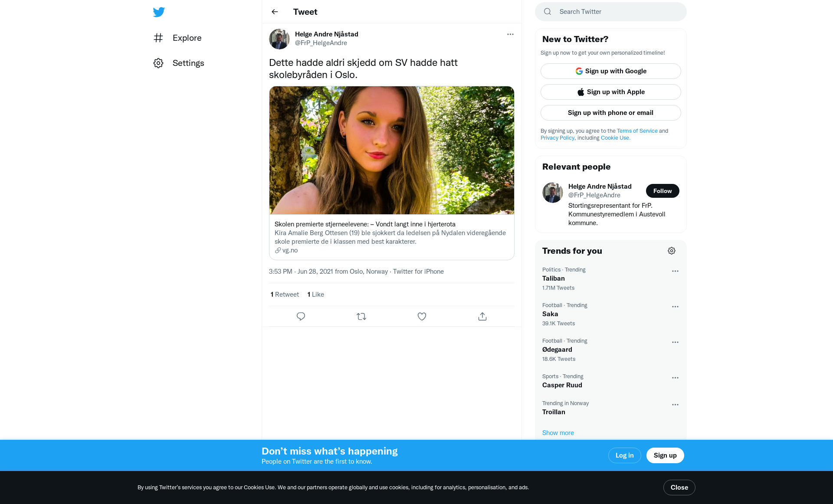833x504 pixels.
Task: Open the article image of the woman
Action: (x=392, y=150)
